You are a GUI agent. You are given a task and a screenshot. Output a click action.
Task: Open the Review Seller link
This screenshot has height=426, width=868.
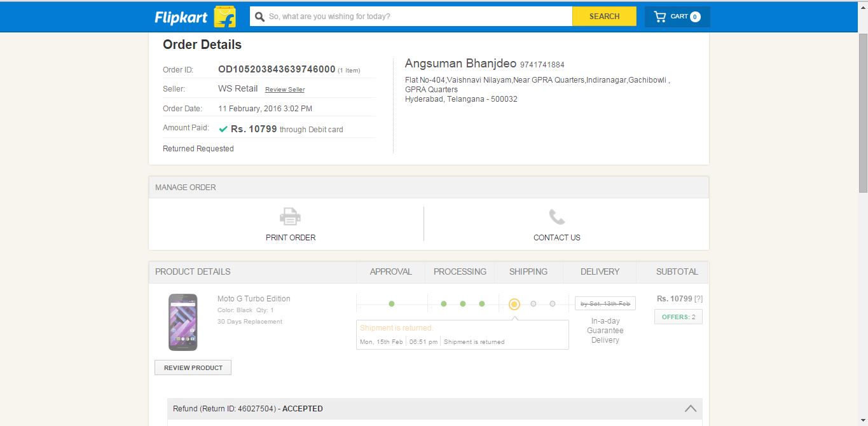click(284, 90)
